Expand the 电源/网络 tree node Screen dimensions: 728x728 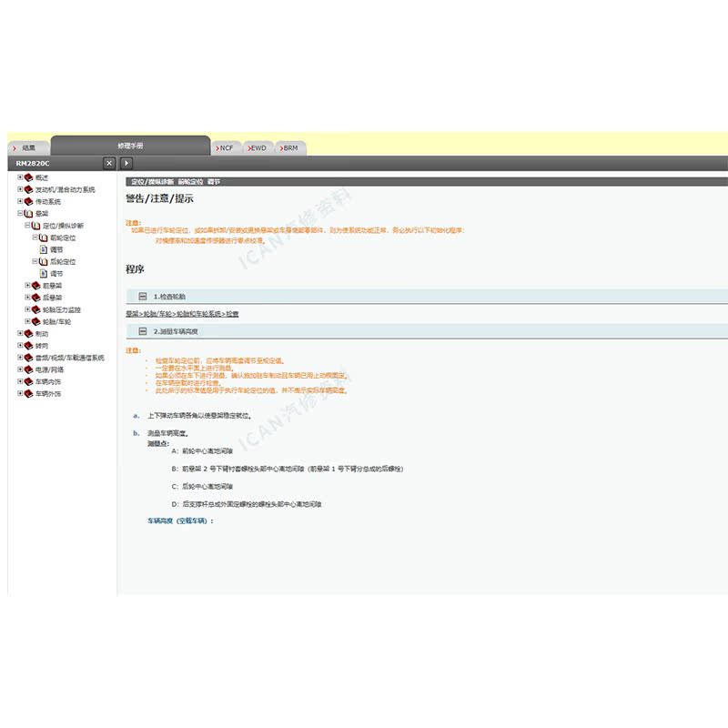coord(20,369)
